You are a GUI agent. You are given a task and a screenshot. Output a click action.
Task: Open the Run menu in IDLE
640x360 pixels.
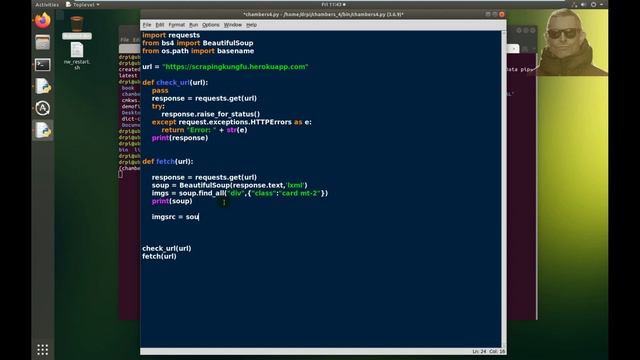tap(193, 25)
